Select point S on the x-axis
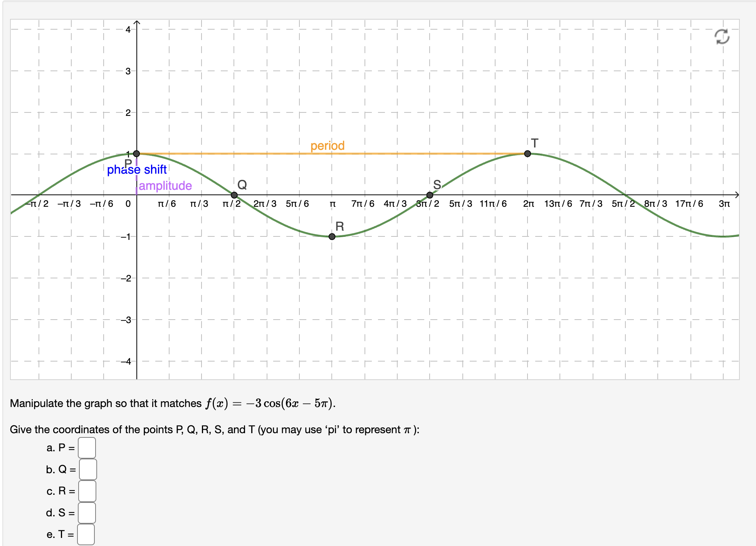 pos(430,195)
